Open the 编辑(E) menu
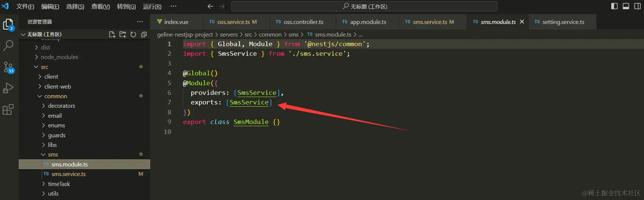This screenshot has width=644, height=200. pyautogui.click(x=50, y=6)
